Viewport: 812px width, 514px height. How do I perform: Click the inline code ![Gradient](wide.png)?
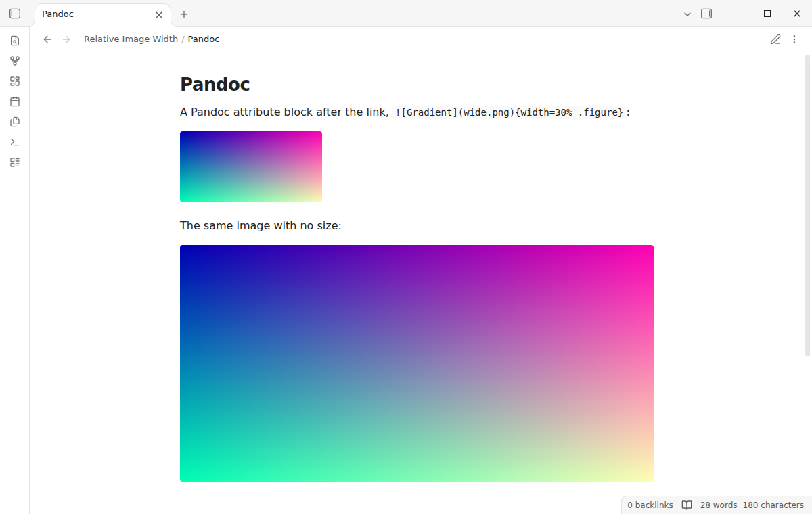[510, 112]
